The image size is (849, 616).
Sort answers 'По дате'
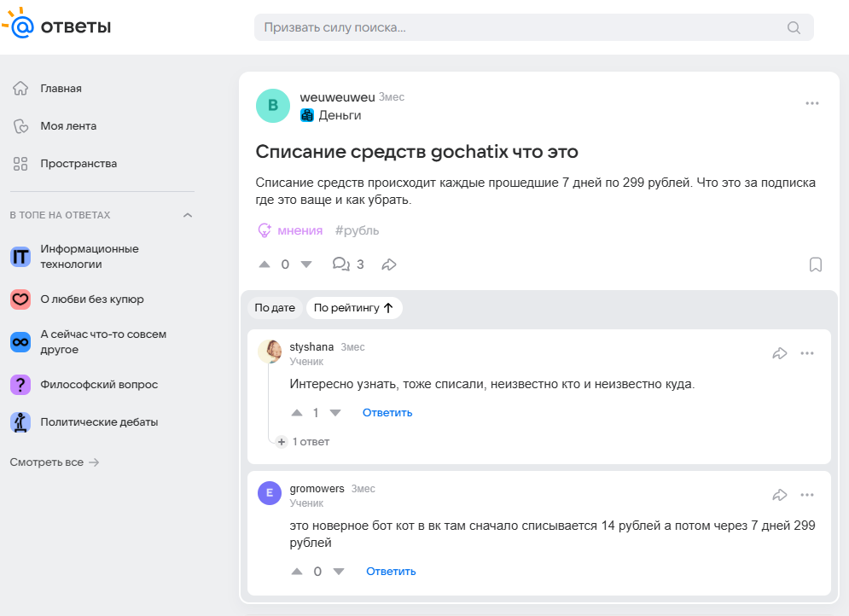click(275, 308)
